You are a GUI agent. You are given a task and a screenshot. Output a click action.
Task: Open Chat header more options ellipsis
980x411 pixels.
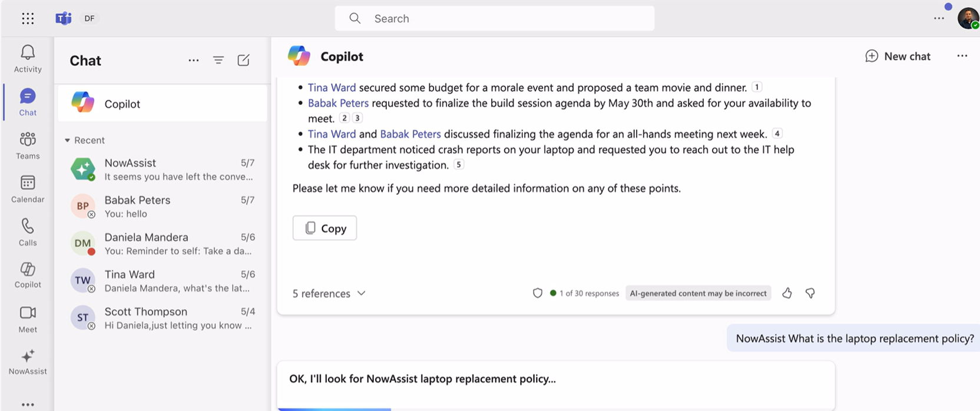(193, 60)
